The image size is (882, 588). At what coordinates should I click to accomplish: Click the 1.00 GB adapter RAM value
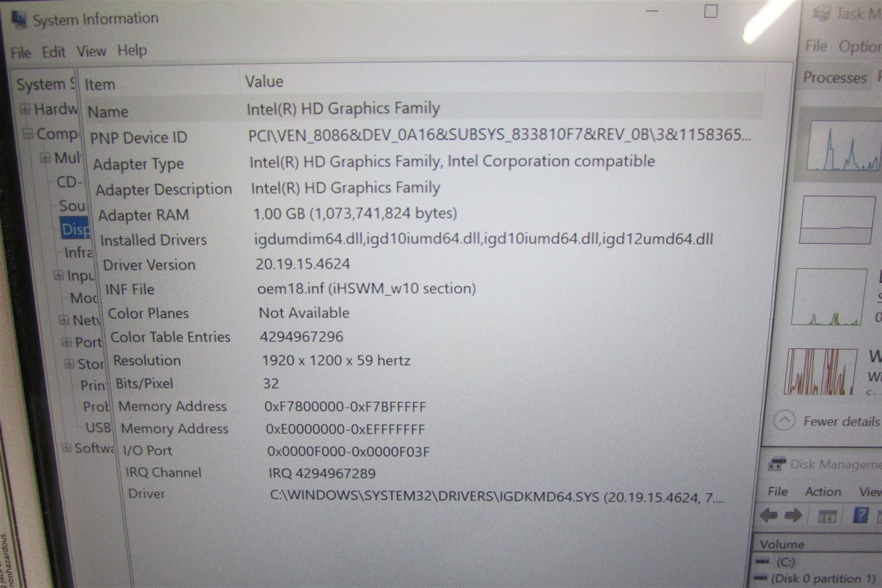point(355,213)
